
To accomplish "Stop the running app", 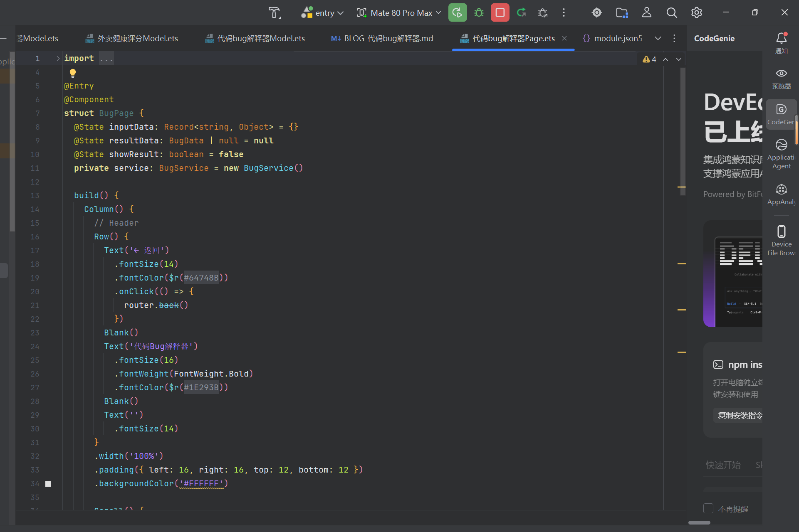I will 500,13.
